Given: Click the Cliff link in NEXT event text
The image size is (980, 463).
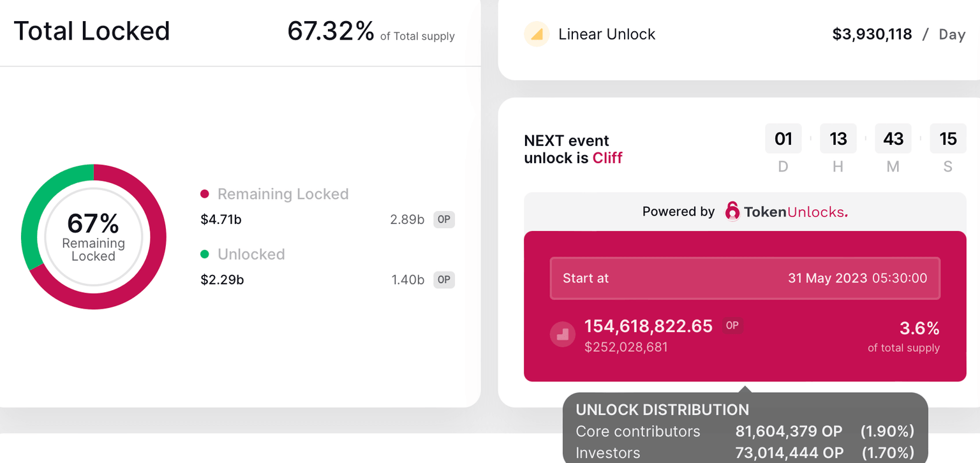Looking at the screenshot, I should point(607,158).
